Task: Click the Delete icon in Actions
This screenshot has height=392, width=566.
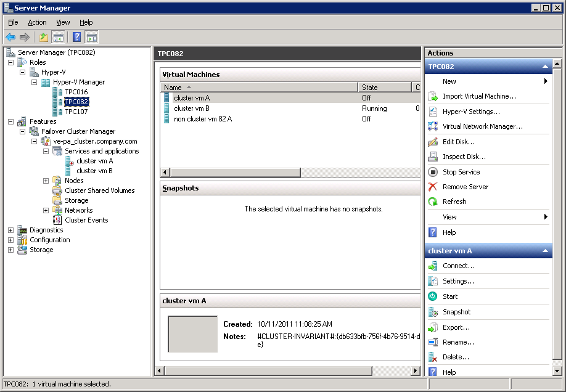Action: point(433,357)
